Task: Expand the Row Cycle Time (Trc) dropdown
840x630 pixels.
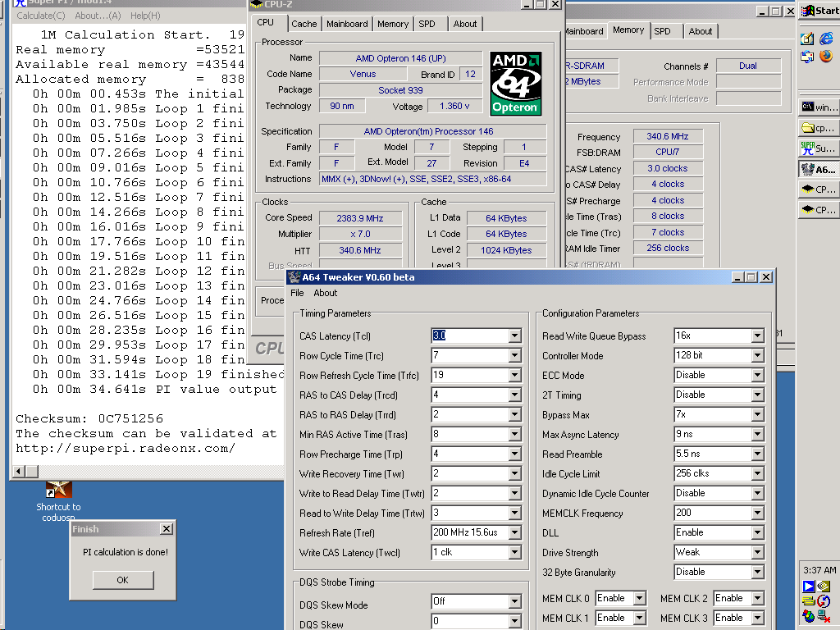Action: click(x=514, y=356)
